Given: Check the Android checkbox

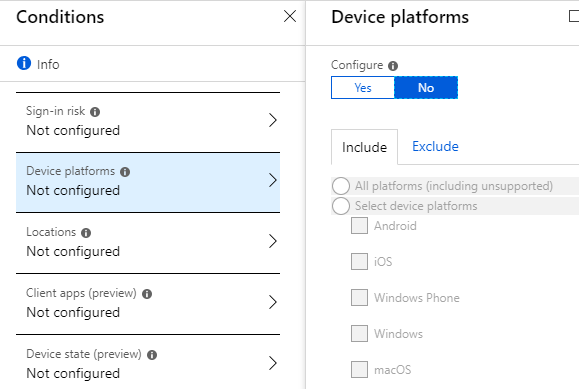Looking at the screenshot, I should (359, 226).
